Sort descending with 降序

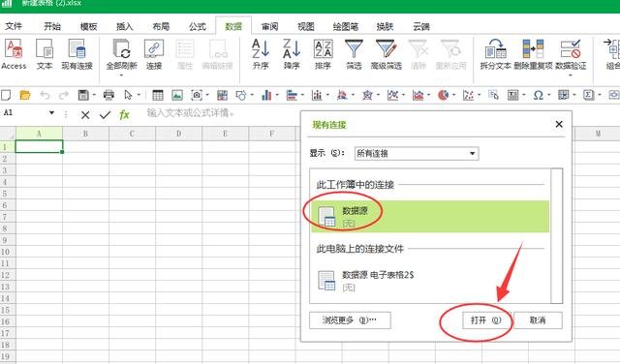(292, 54)
